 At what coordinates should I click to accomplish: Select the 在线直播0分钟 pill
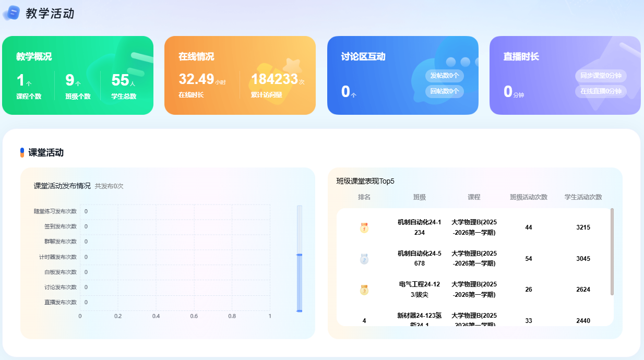tap(601, 91)
